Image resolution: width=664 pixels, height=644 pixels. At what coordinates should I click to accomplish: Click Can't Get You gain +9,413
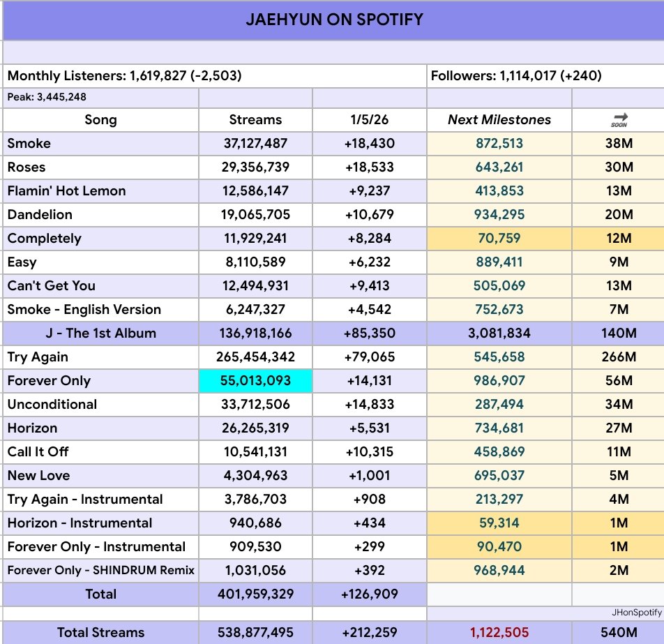pyautogui.click(x=369, y=286)
